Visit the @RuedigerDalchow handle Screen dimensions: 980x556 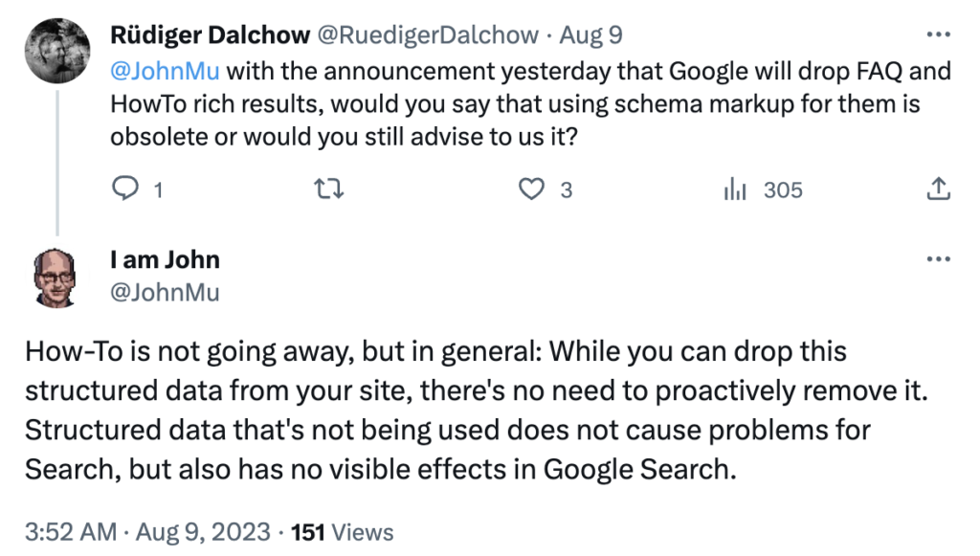428,35
